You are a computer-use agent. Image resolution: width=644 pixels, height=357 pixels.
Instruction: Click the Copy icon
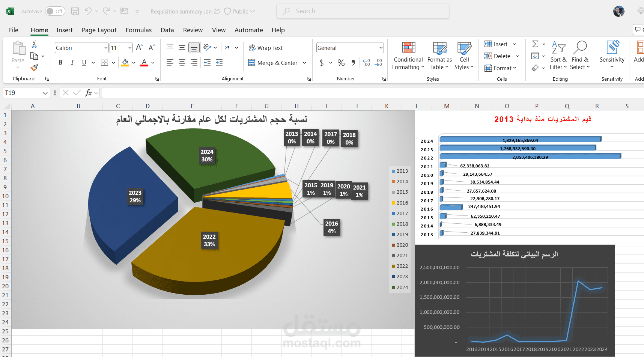pos(34,56)
